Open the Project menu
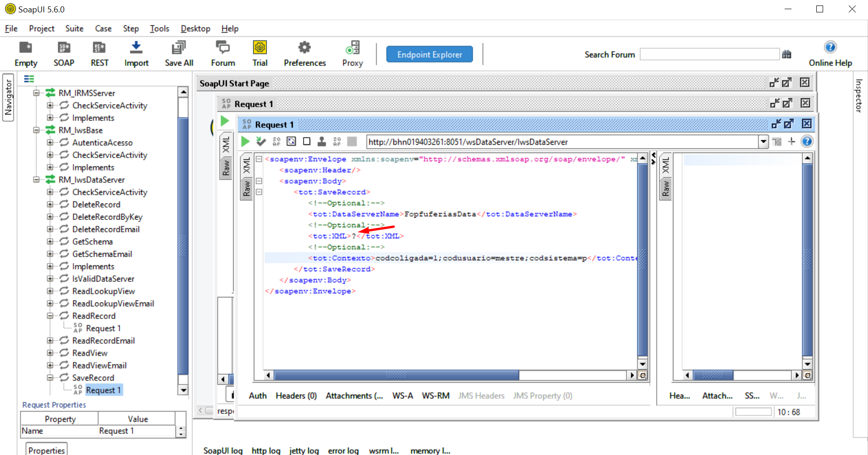The height and width of the screenshot is (455, 868). coord(42,28)
